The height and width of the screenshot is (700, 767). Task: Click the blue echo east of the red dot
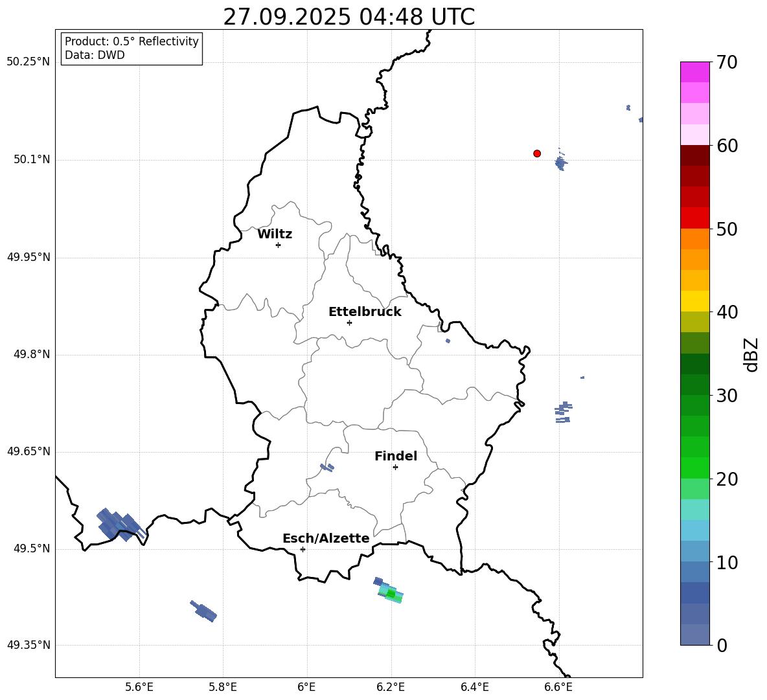[x=561, y=163]
